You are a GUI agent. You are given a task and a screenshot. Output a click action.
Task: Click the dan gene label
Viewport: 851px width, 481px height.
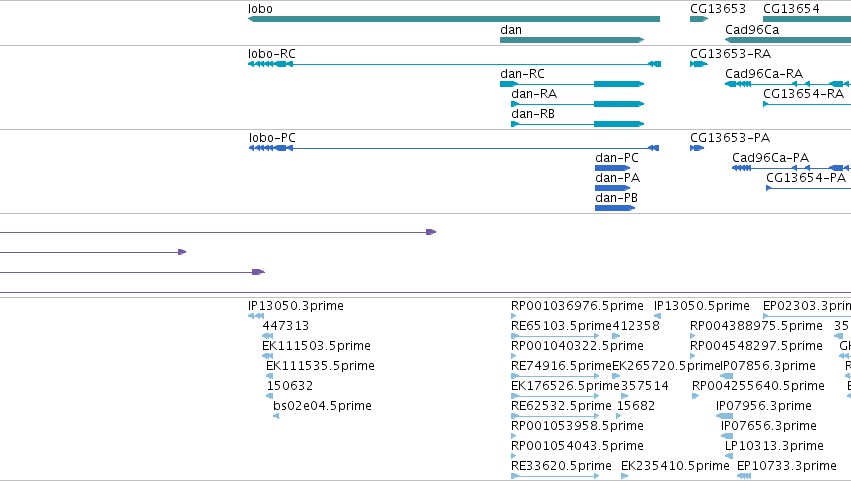[511, 30]
